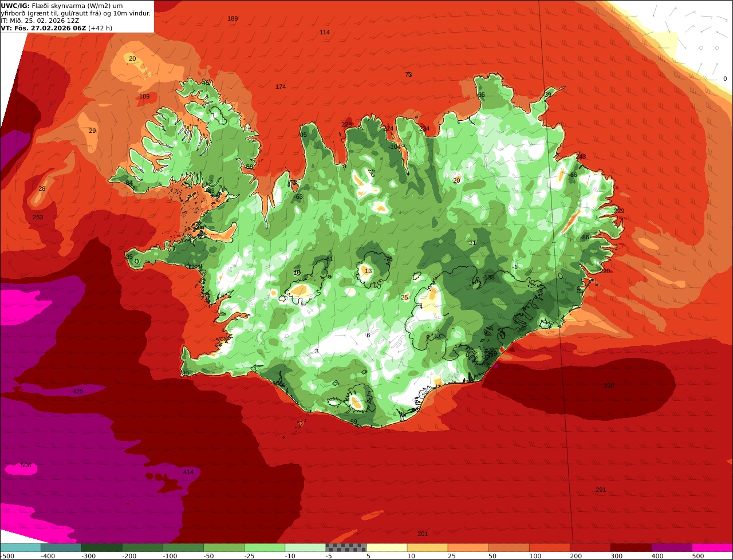Click the value 229 on the east coast
Screen dimensions: 733x560
tap(619, 211)
